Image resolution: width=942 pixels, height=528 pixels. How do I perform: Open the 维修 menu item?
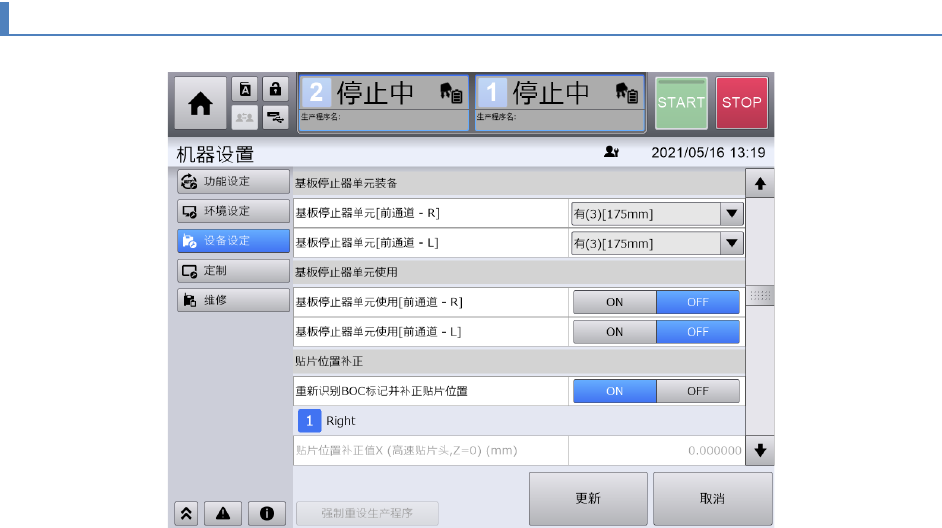pyautogui.click(x=233, y=300)
